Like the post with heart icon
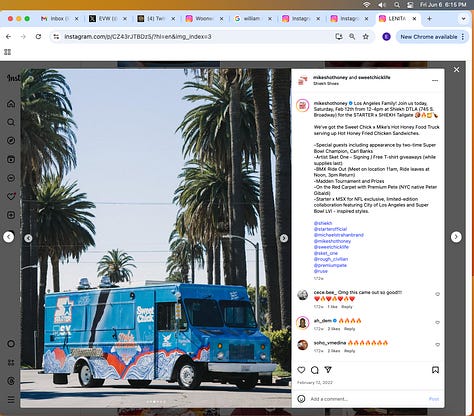This screenshot has width=474, height=416. (301, 370)
